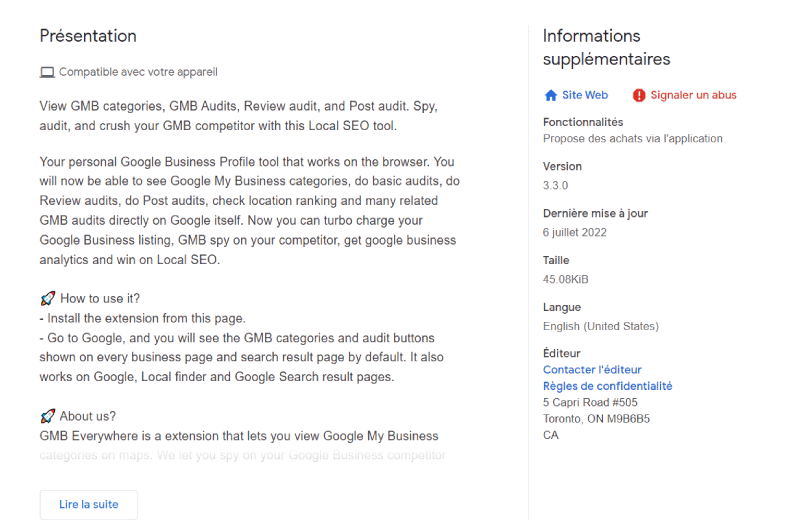Open the Site Web link

pyautogui.click(x=585, y=95)
